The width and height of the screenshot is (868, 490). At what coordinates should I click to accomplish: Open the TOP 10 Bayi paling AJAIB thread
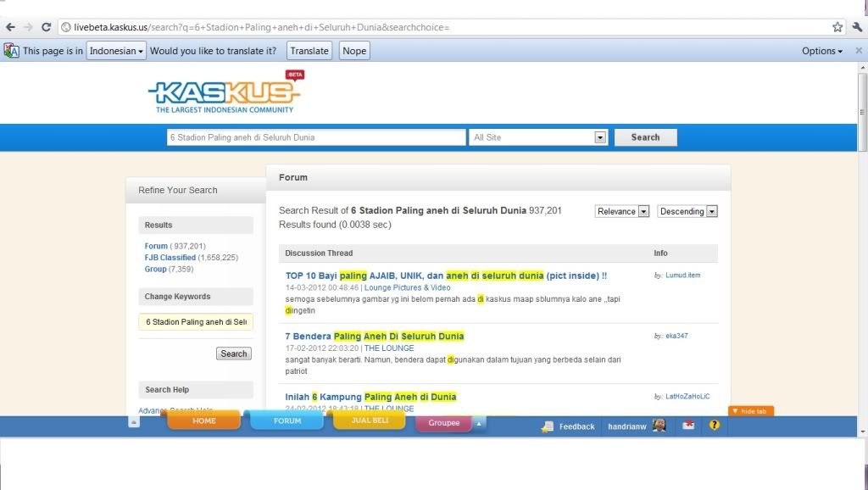(446, 276)
